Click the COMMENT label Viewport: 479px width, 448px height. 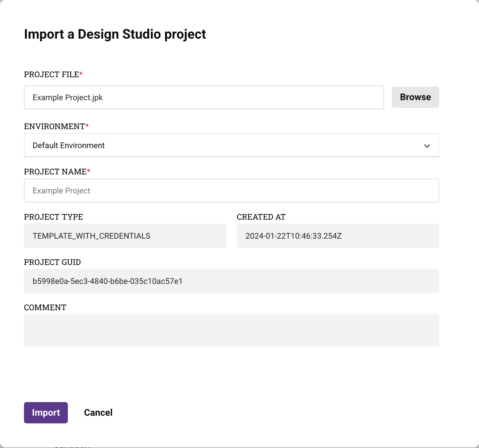tap(45, 308)
